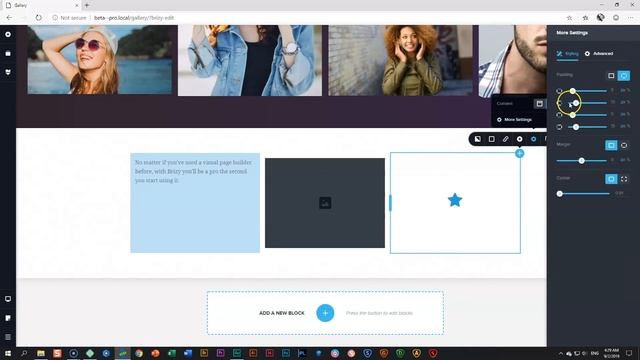This screenshot has height=360, width=640.
Task: Adjust the third padding slider handle
Action: tap(573, 115)
